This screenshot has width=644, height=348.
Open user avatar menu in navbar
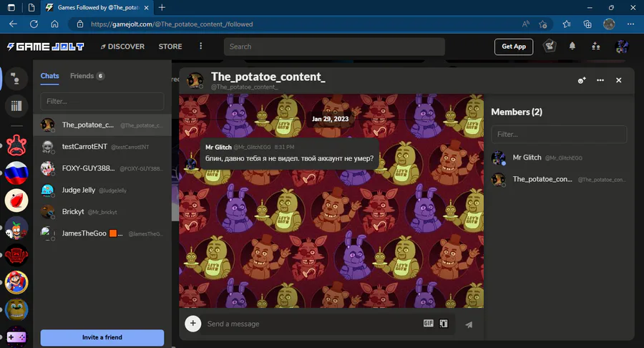621,47
